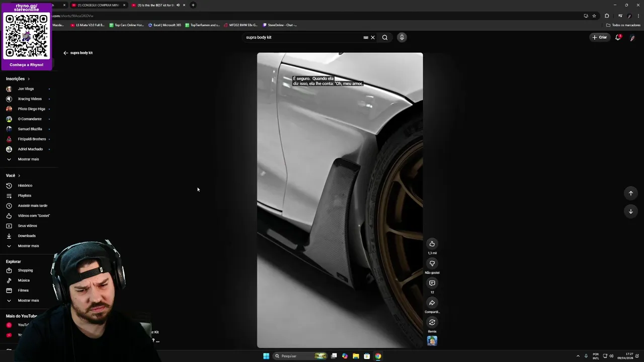The height and width of the screenshot is (362, 644).
Task: Like the Short with thumbs up icon
Action: 432,244
